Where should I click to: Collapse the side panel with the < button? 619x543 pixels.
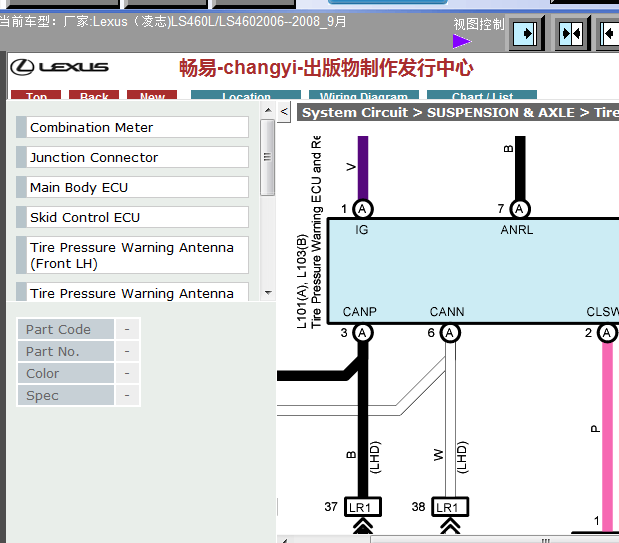284,112
